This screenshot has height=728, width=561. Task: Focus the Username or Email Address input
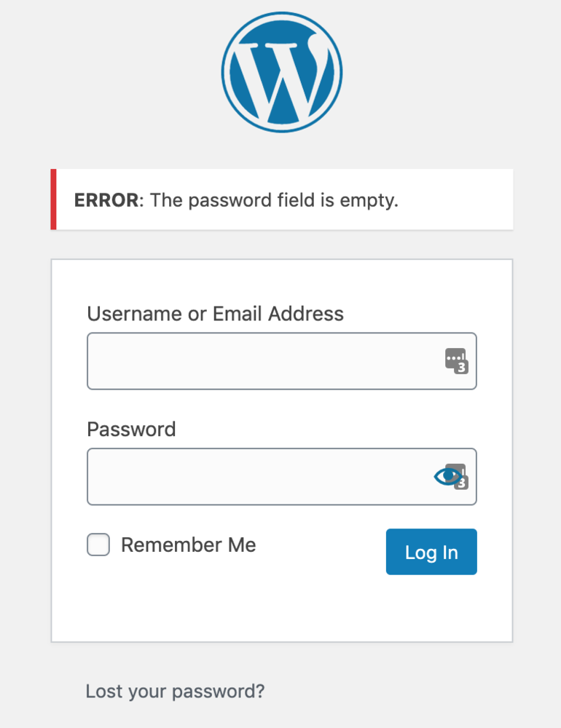[282, 361]
